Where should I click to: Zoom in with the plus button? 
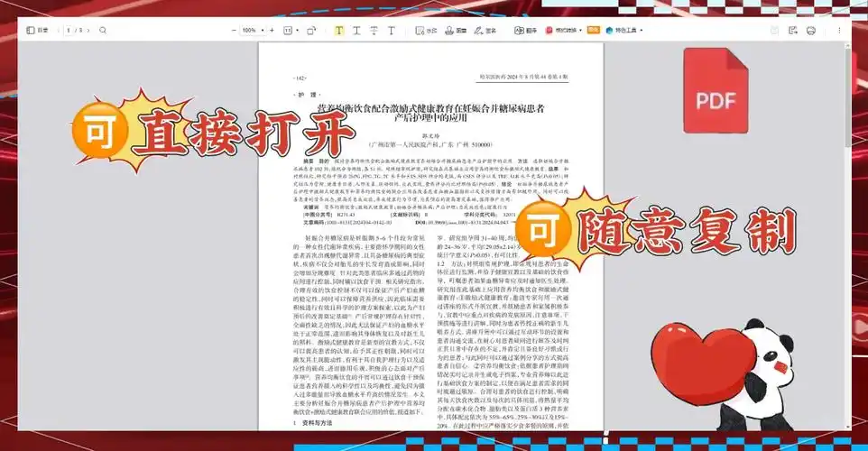click(x=272, y=31)
